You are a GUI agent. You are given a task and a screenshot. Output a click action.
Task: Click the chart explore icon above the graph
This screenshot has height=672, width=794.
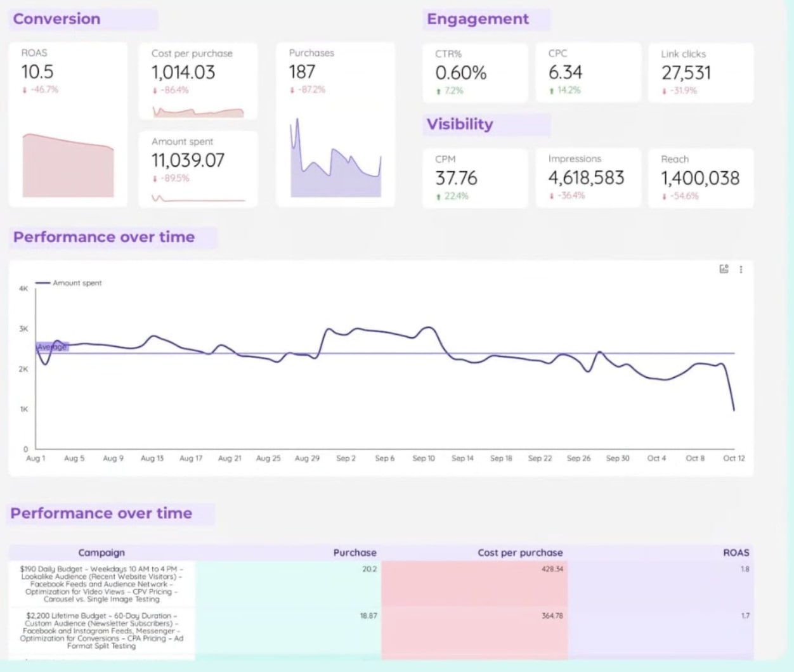pyautogui.click(x=724, y=269)
